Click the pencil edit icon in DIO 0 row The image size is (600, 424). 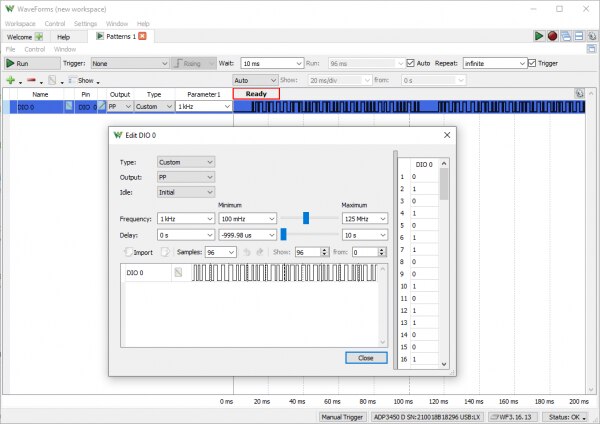point(101,106)
